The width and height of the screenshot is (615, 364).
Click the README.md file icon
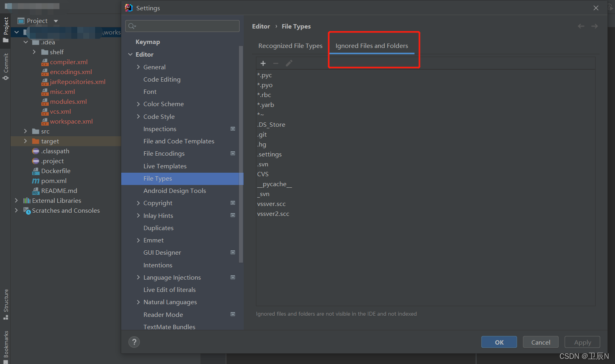pyautogui.click(x=36, y=191)
